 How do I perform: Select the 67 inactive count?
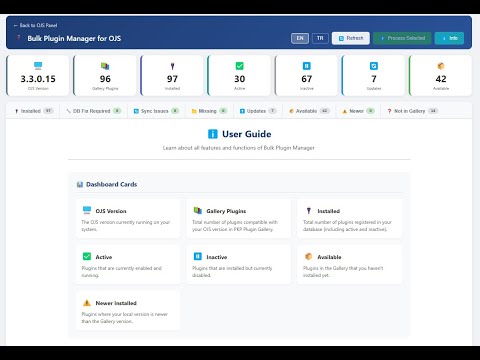(307, 79)
